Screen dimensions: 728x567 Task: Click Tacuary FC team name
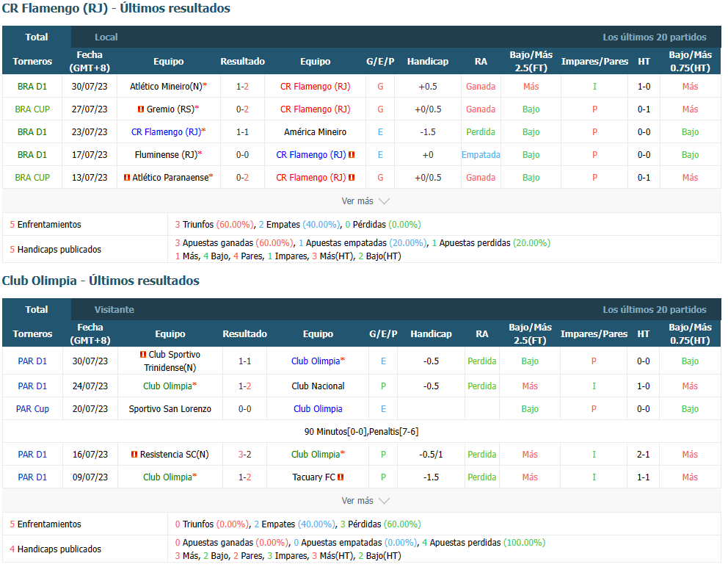313,477
